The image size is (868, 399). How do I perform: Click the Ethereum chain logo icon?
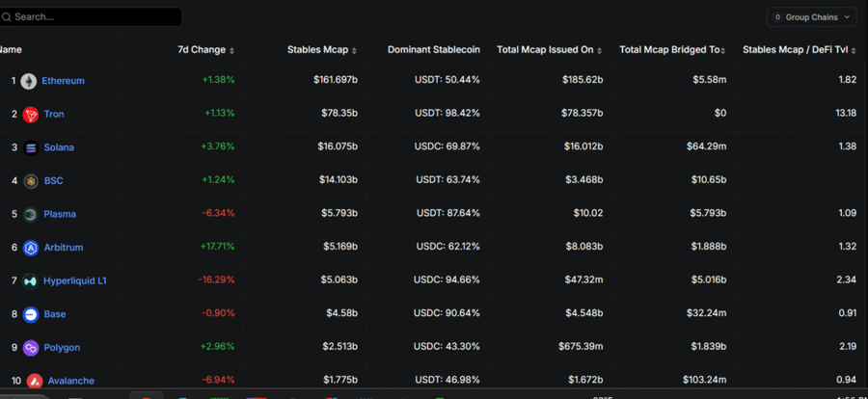click(29, 81)
